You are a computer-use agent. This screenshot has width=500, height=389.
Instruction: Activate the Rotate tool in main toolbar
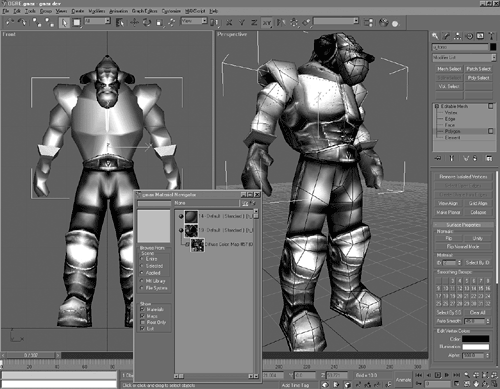coord(147,23)
